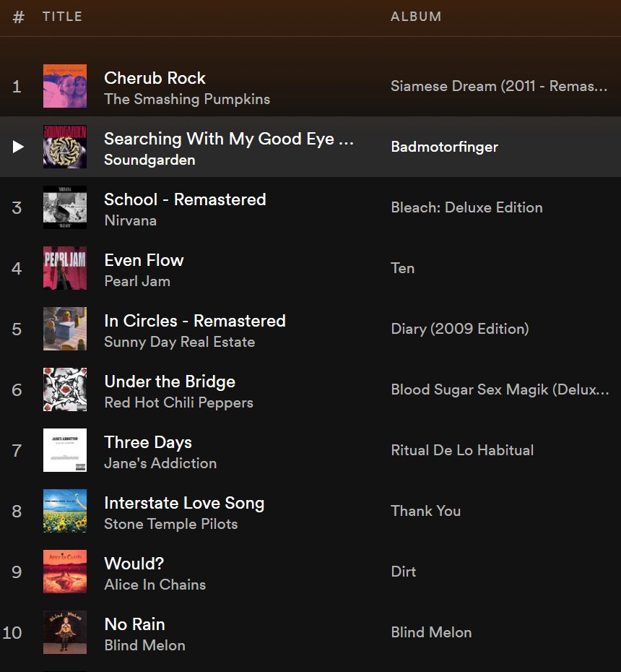Viewport: 621px width, 672px height.
Task: Open Alice In Chains artist link
Action: (x=155, y=585)
